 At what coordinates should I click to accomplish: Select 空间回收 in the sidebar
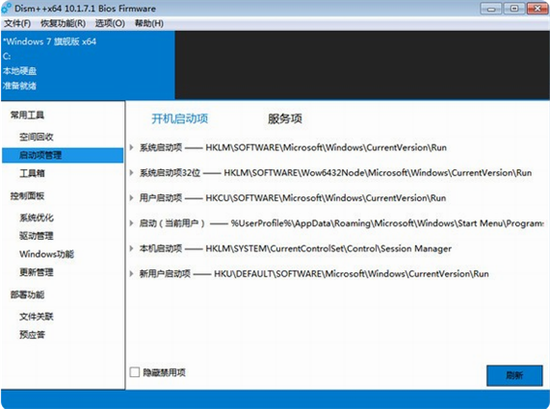(36, 137)
